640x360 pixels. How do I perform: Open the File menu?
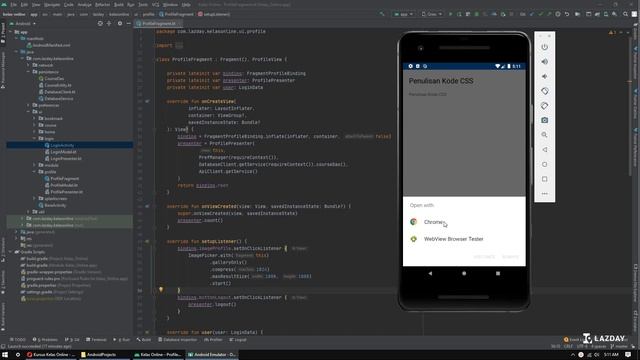click(x=13, y=4)
